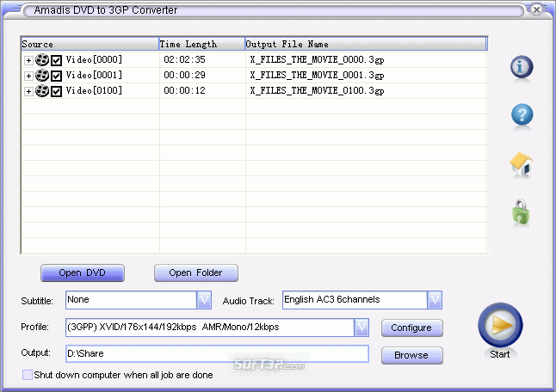Click film reel icon of Video[0001]
The width and height of the screenshot is (556, 392).
click(x=42, y=76)
